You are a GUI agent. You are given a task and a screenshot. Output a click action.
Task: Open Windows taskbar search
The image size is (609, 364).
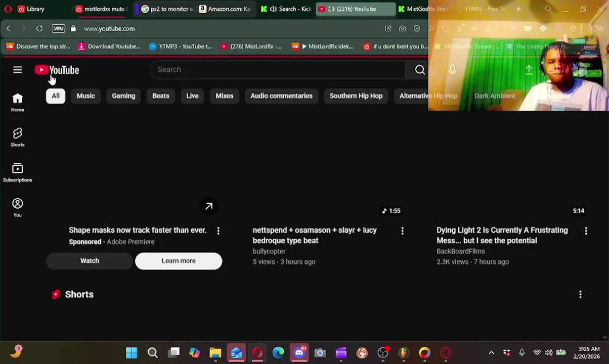pos(152,352)
